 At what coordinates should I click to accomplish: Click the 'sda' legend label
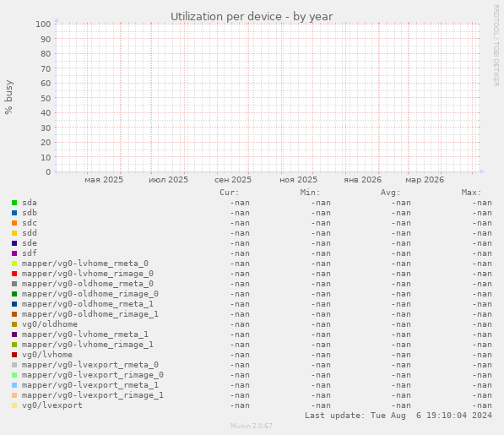click(30, 203)
